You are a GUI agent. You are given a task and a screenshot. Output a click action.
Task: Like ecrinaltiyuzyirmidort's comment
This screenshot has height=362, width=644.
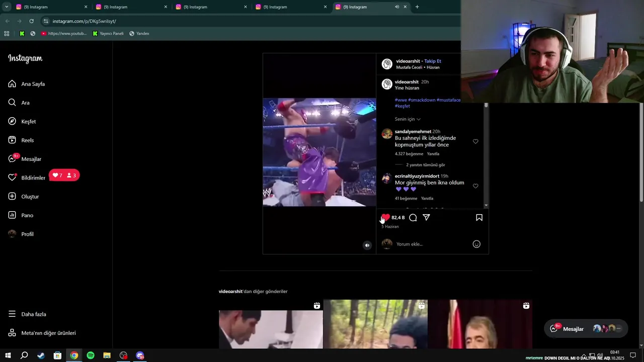pyautogui.click(x=475, y=186)
